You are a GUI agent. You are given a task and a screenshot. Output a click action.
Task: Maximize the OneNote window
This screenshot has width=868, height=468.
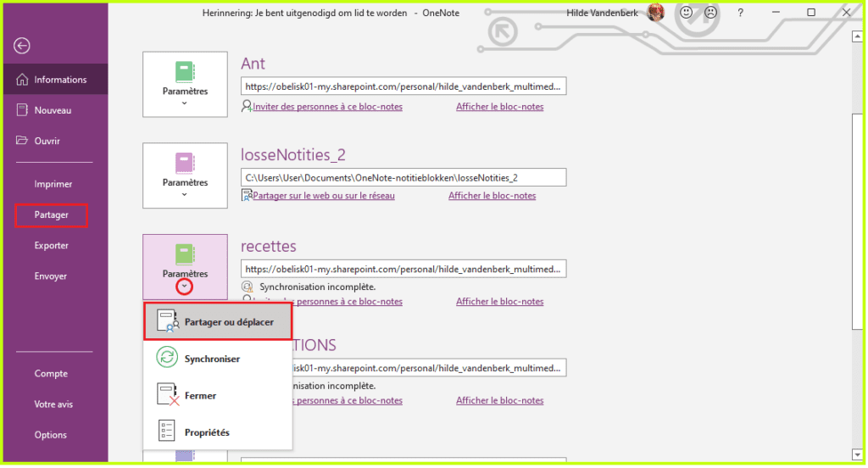(x=811, y=12)
